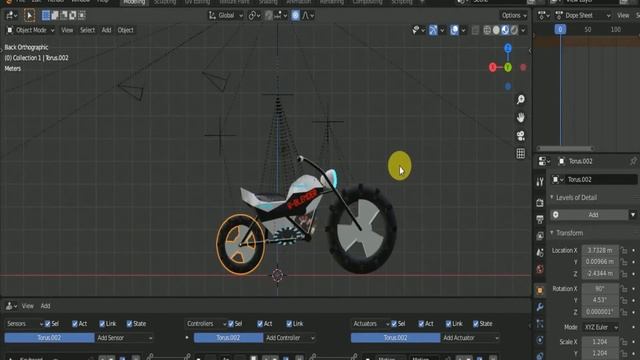Viewport: 640px width, 360px height.
Task: Open the View Layer properties tab icon
Action: coord(540,236)
